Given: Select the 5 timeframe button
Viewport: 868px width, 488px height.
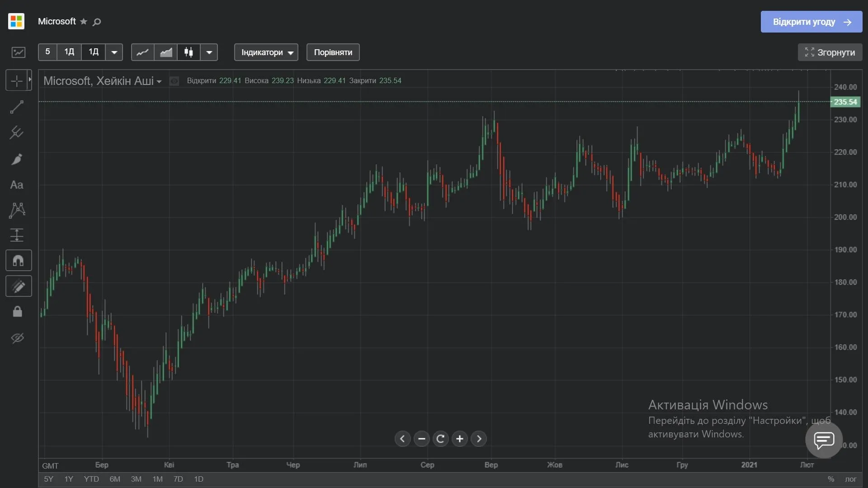Looking at the screenshot, I should click(x=47, y=52).
